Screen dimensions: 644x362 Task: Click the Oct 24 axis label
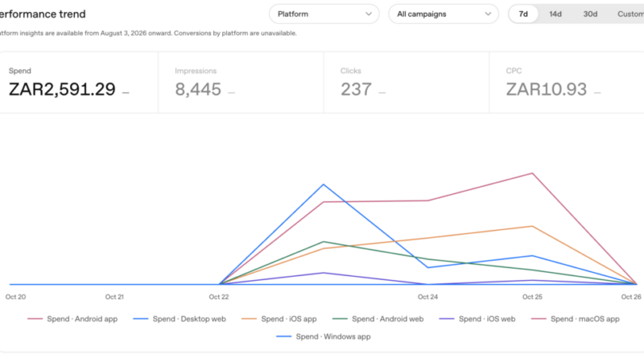tap(427, 297)
